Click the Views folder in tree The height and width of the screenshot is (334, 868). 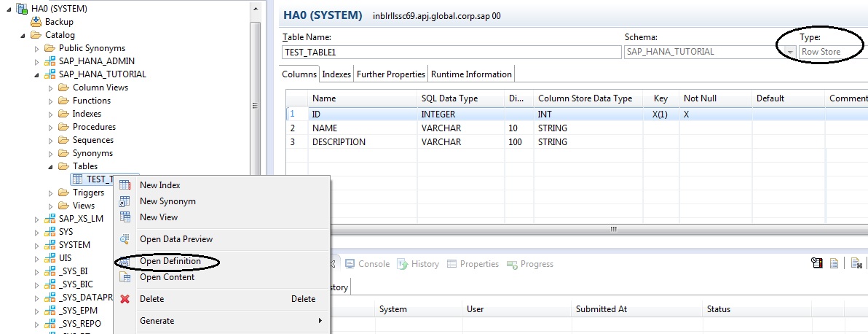click(x=84, y=205)
